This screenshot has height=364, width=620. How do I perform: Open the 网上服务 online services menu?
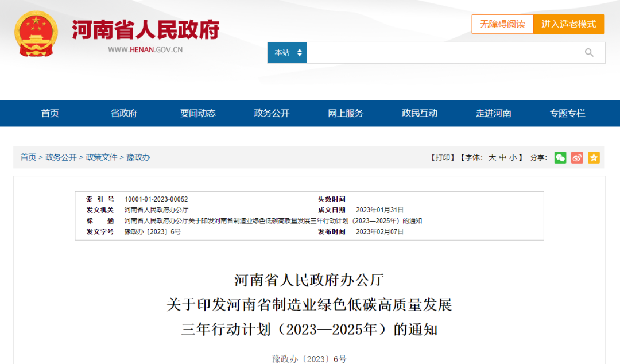[346, 113]
